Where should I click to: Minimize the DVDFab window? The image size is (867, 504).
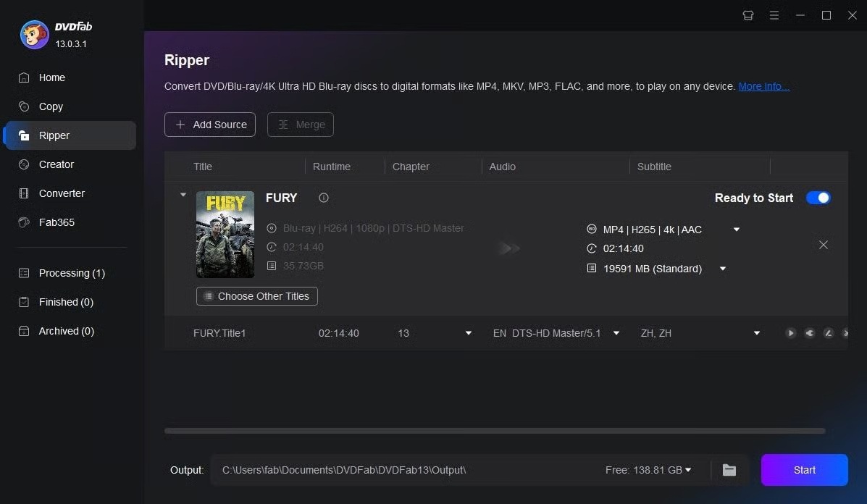800,15
